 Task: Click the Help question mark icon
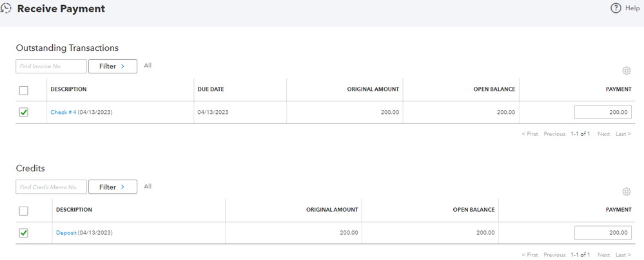[x=616, y=8]
